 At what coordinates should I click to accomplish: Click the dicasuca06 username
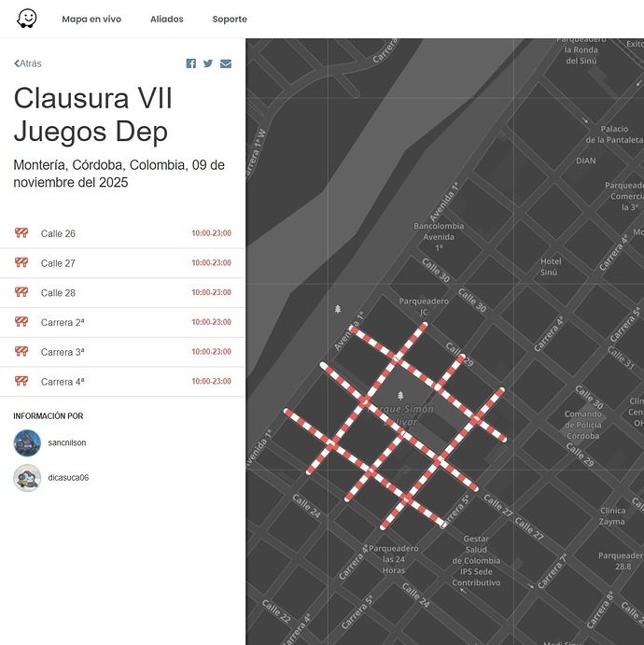point(68,478)
